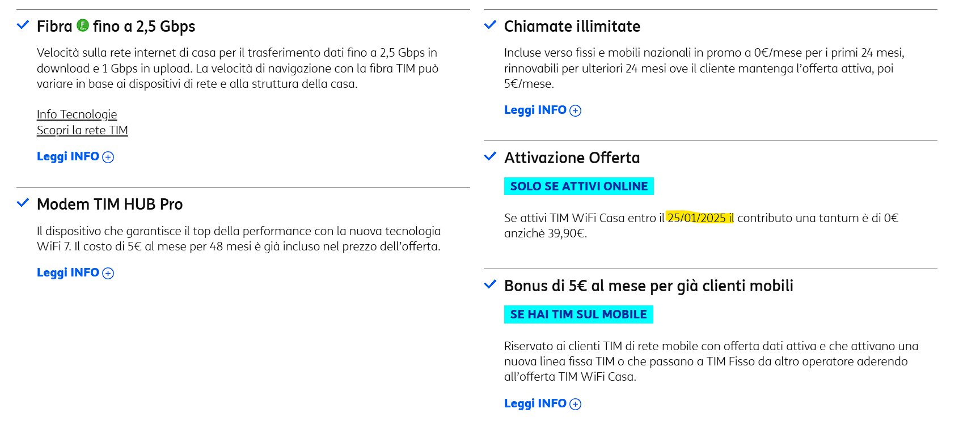Image resolution: width=980 pixels, height=447 pixels.
Task: Click the Attivazione Offerta heading
Action: (572, 157)
